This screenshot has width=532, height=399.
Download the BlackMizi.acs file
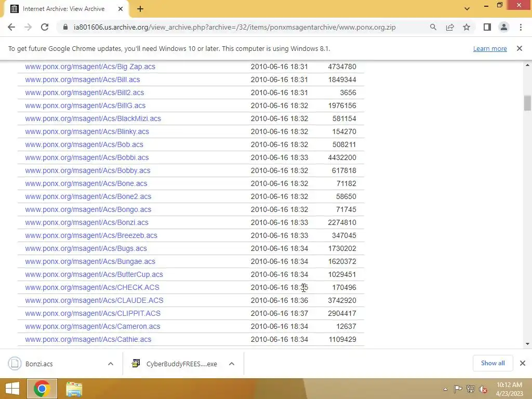tap(93, 118)
